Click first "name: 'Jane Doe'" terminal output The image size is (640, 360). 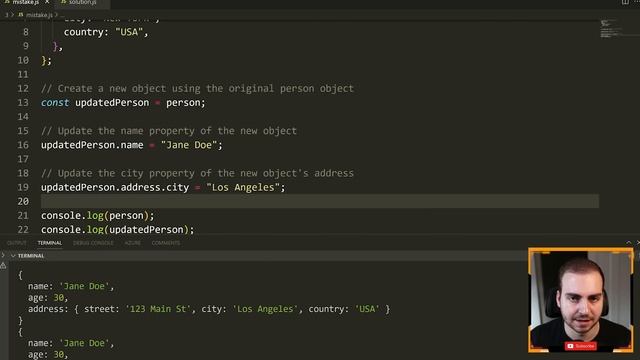[x=71, y=286]
